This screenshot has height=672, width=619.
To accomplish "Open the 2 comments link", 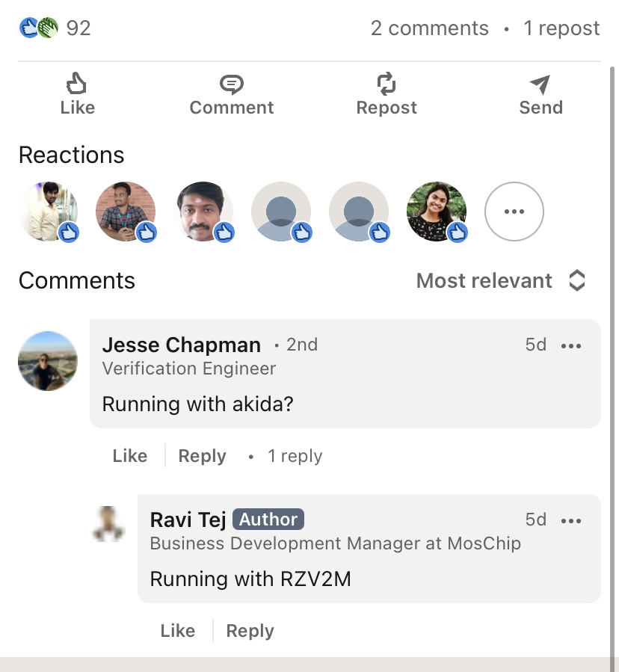I will pyautogui.click(x=429, y=28).
